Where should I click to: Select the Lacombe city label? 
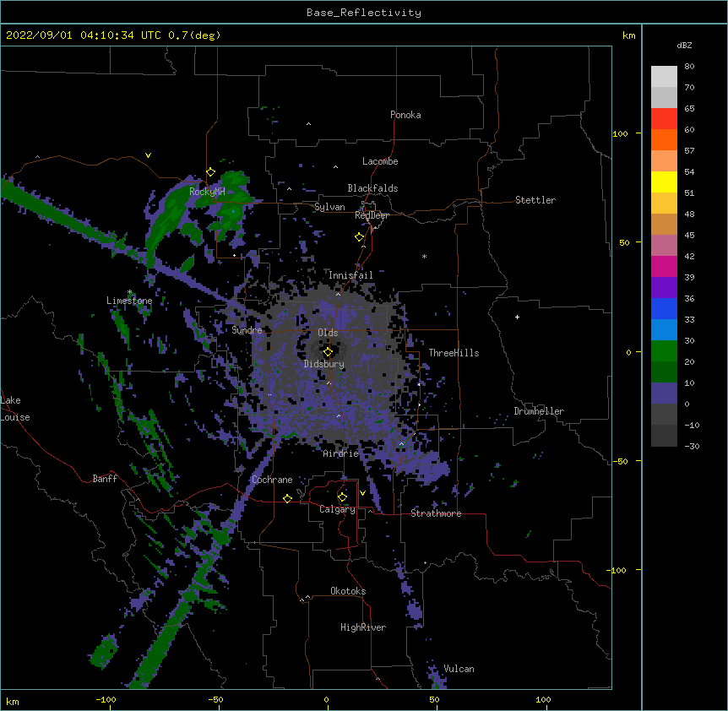[380, 161]
